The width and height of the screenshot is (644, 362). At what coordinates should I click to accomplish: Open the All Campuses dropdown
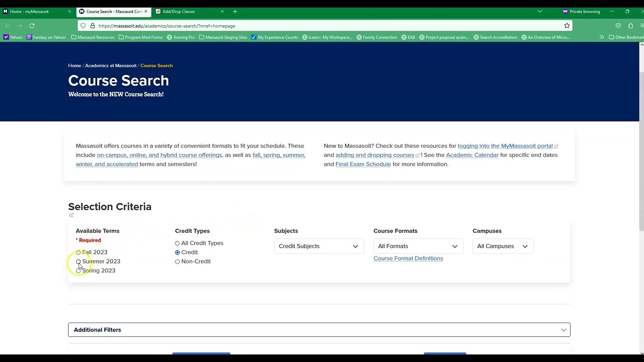click(x=503, y=246)
